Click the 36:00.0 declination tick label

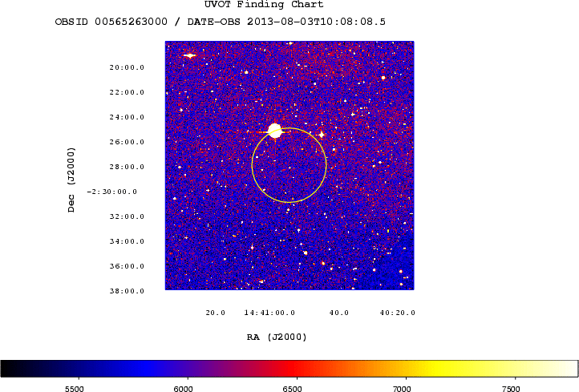click(127, 266)
